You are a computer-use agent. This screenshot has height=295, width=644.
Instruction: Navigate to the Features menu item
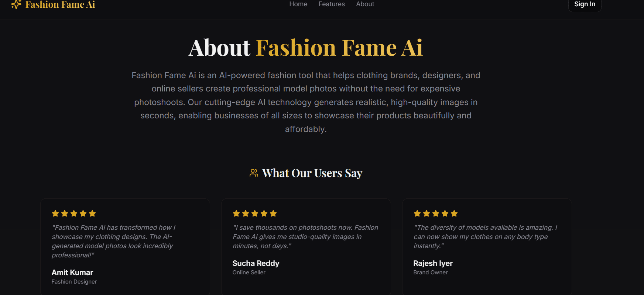(x=331, y=4)
